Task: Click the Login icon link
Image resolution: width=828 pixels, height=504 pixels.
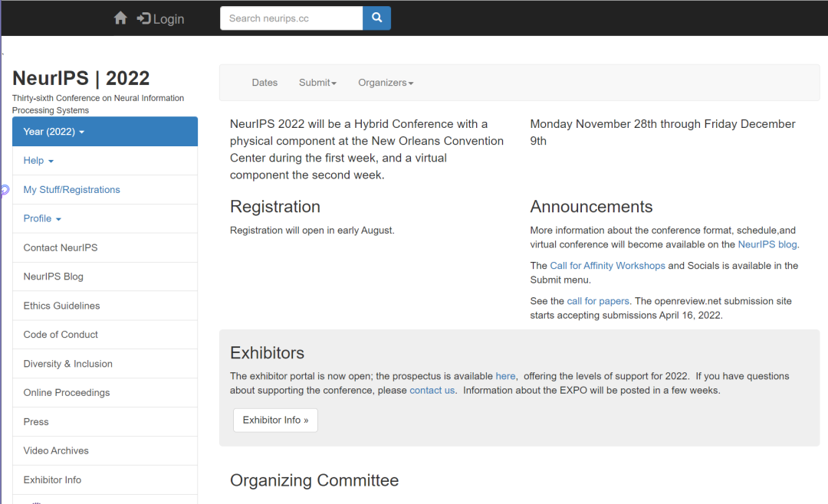Action: 160,19
